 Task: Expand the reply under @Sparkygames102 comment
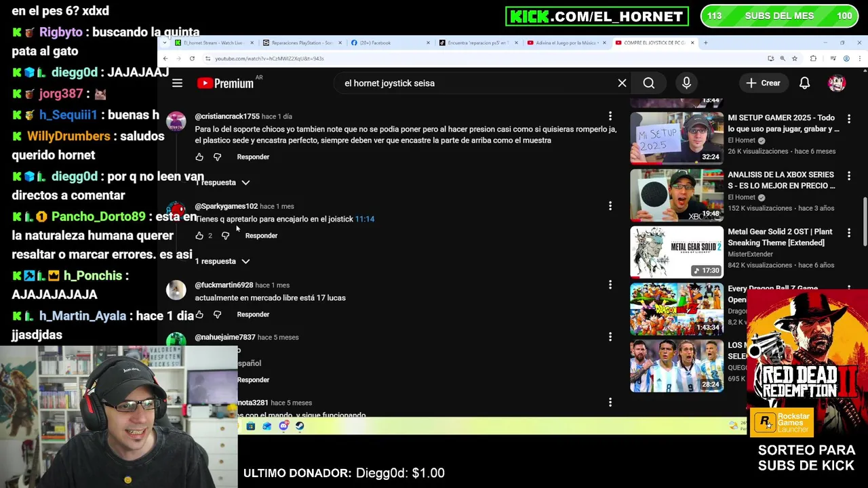point(222,261)
